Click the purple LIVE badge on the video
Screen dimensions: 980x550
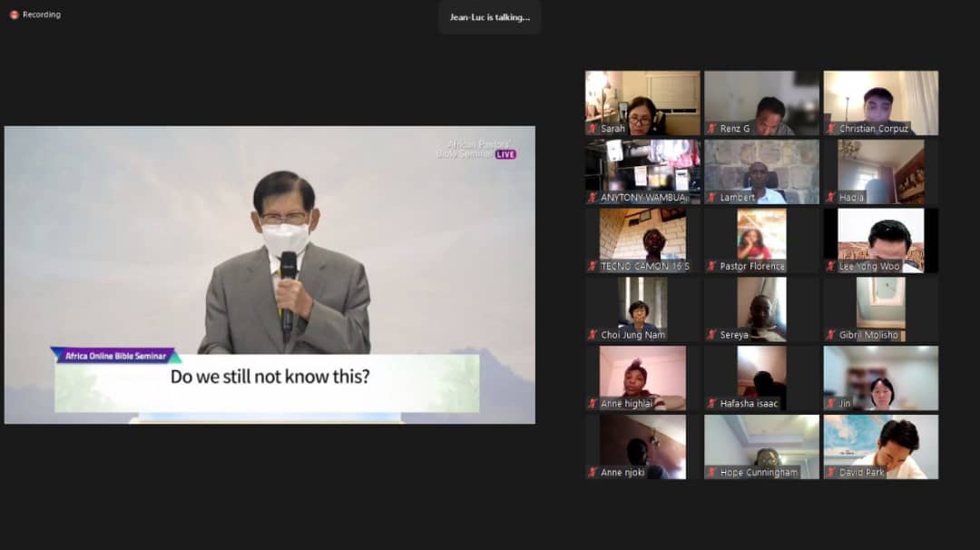505,154
